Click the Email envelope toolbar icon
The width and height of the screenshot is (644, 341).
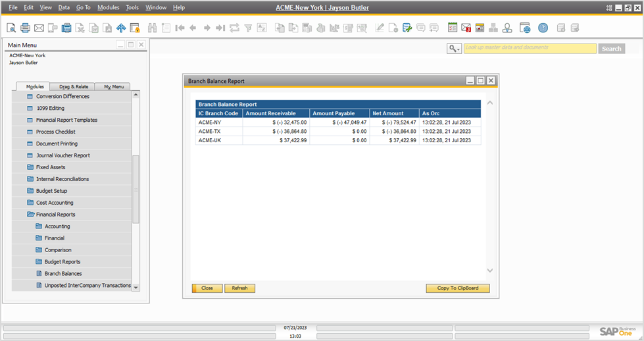tap(39, 28)
